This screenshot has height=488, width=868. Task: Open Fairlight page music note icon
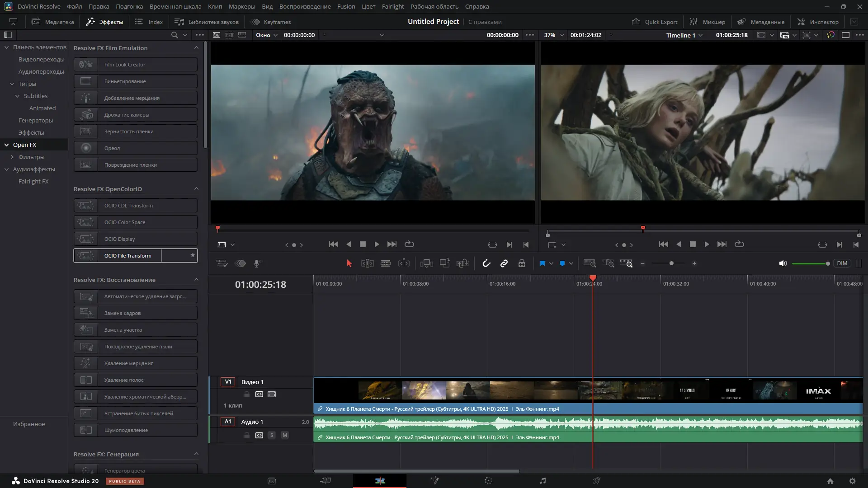click(x=542, y=481)
